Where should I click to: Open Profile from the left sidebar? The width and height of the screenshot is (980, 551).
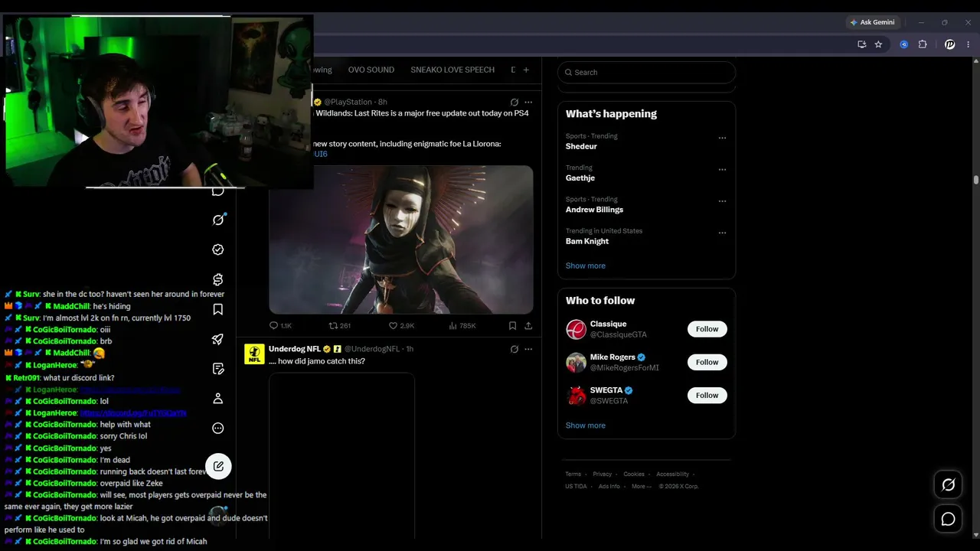(218, 399)
